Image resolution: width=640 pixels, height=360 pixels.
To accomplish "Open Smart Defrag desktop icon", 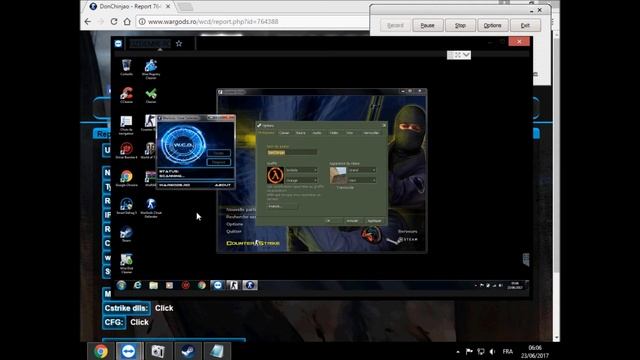I will 127,206.
